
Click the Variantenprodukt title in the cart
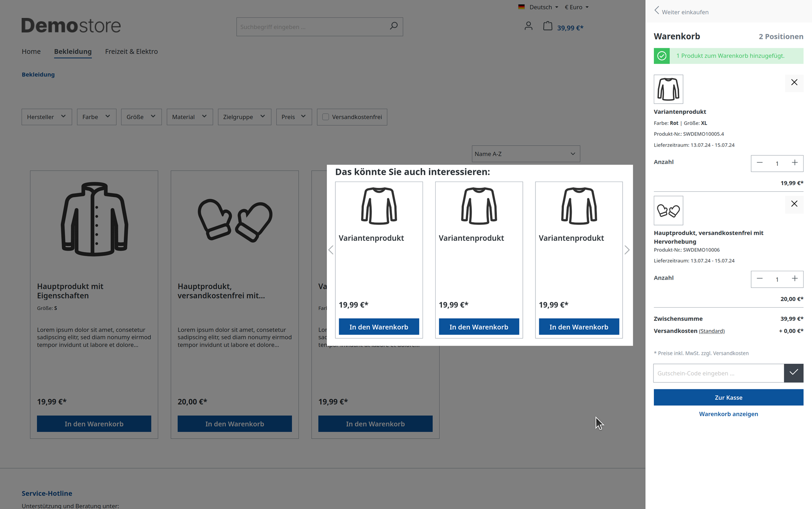click(680, 112)
